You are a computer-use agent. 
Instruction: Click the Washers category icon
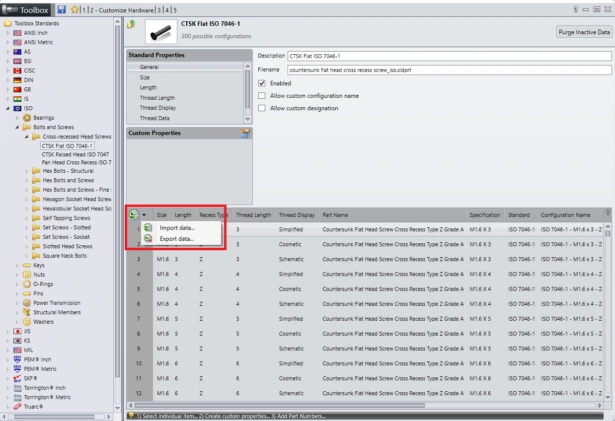tap(27, 322)
